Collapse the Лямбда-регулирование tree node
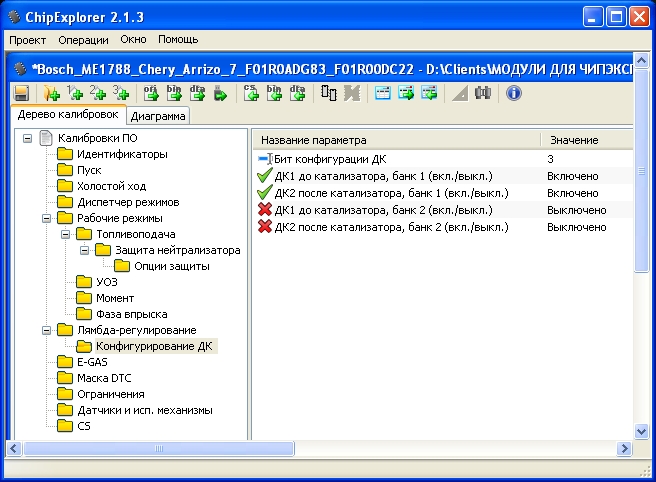The image size is (656, 482). pyautogui.click(x=45, y=330)
